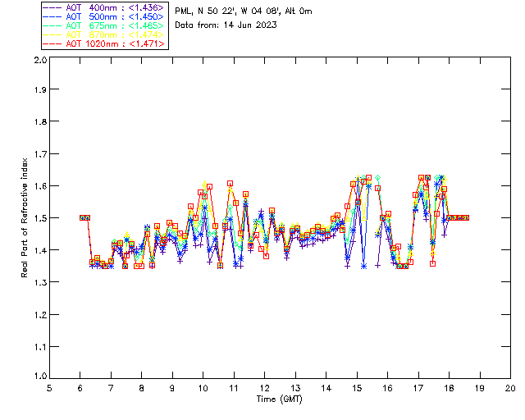Viewport: 525px width, 420px height.
Task: Click the 'Data from: 14 Jun 2023' text
Action: [x=226, y=25]
